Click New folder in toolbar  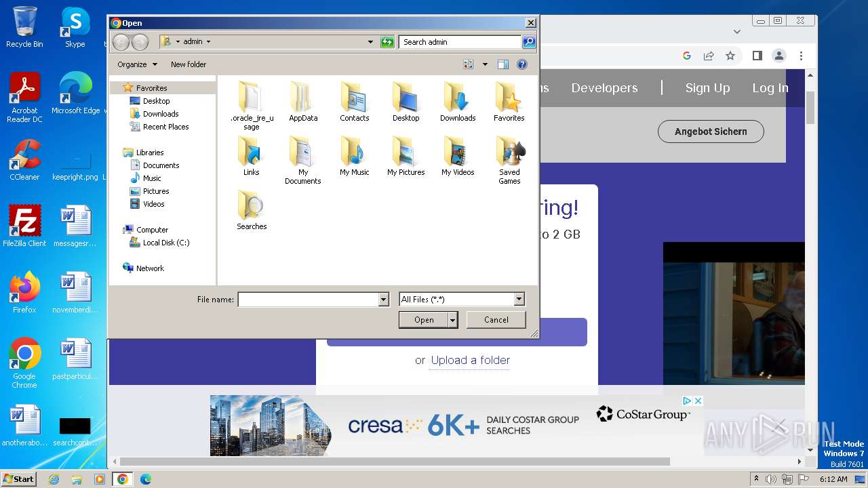click(189, 64)
